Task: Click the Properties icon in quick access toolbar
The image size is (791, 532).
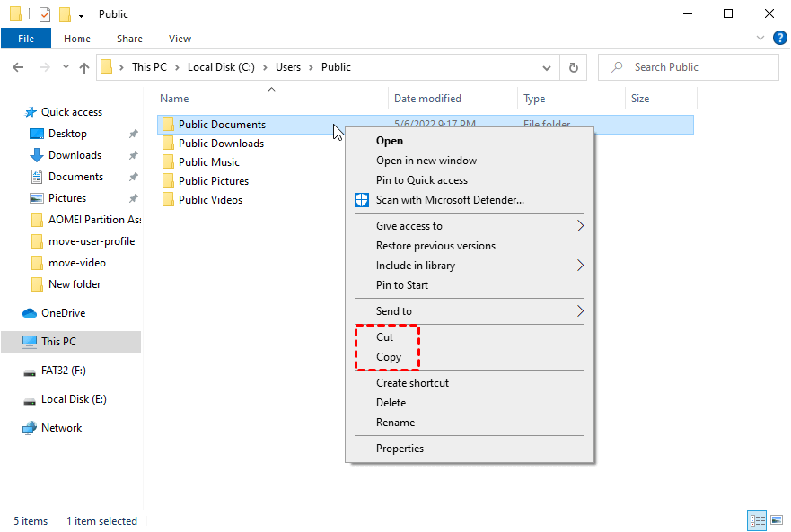Action: tap(45, 14)
